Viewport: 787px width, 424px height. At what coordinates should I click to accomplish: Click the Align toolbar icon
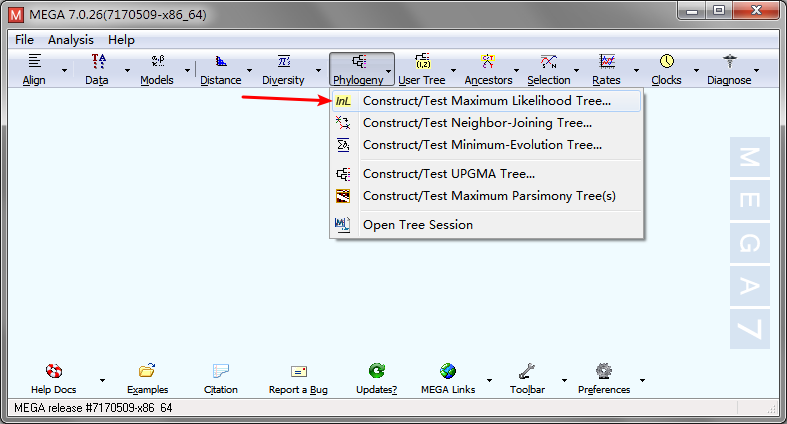[x=34, y=61]
